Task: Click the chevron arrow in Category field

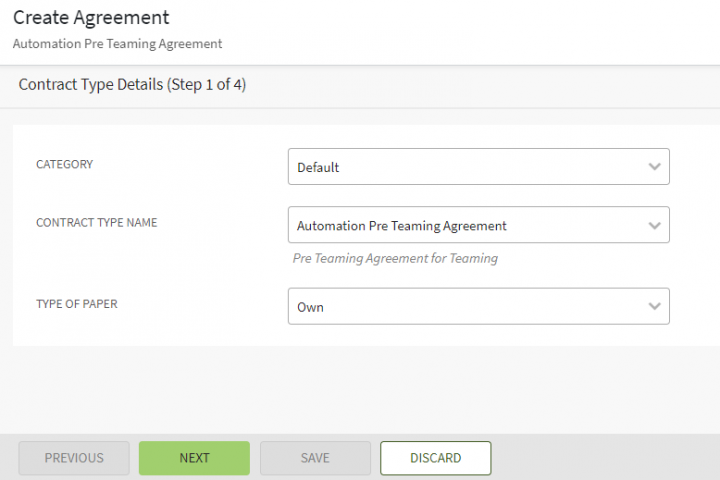Action: click(654, 167)
